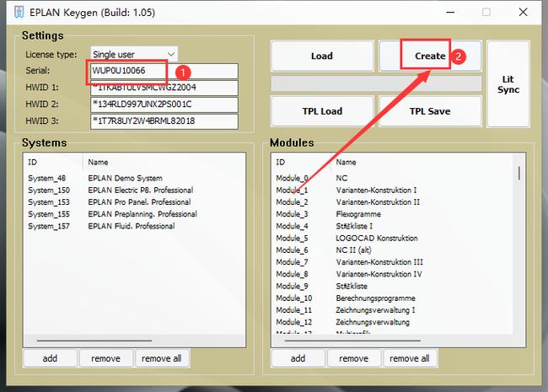Select the Module_0 NC row

[x=392, y=178]
